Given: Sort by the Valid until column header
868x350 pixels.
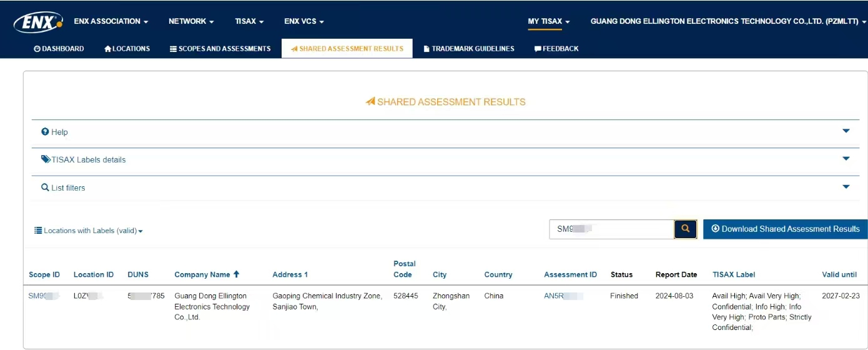Looking at the screenshot, I should tap(839, 274).
